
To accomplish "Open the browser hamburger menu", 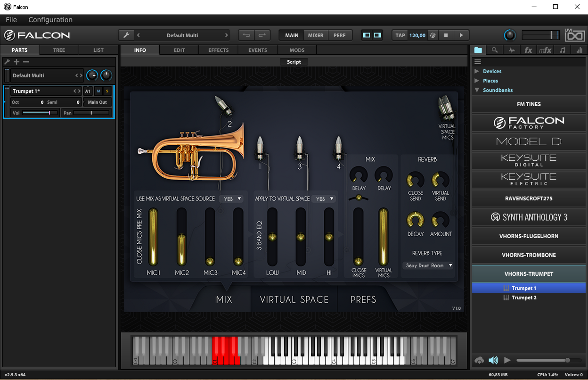I will pos(477,62).
